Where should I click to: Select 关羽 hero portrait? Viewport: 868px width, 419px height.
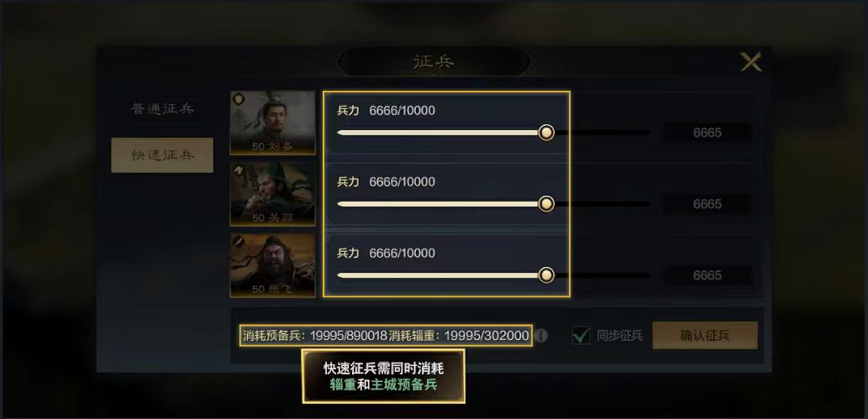click(x=273, y=194)
